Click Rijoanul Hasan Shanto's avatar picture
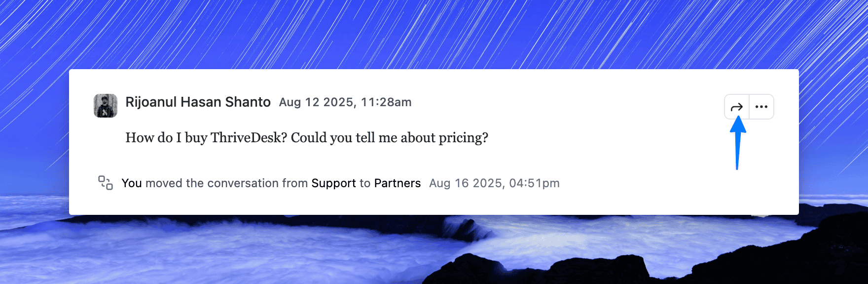 pos(106,106)
